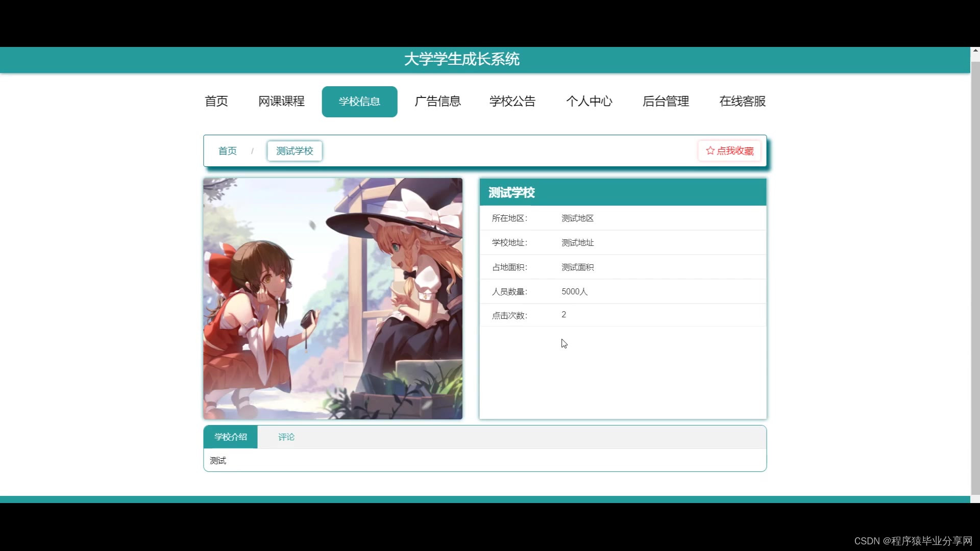Navigate to 学校公告 page

(x=512, y=102)
